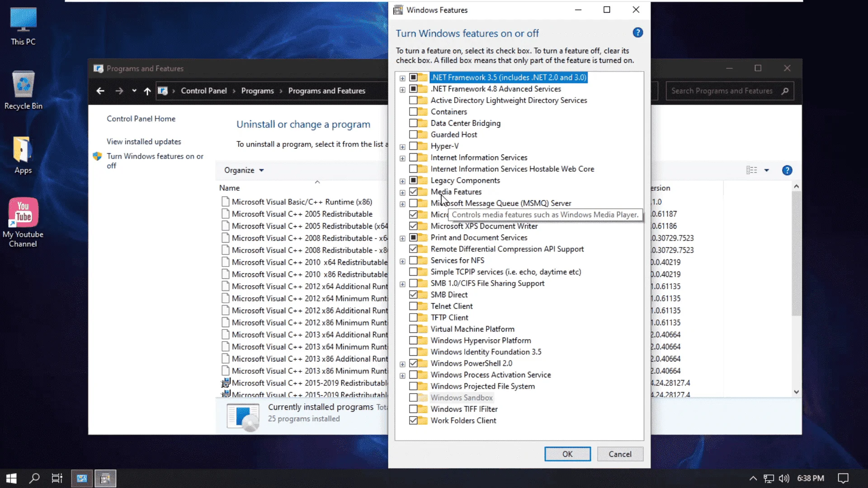Click programs list vertical scrollbar thumb
Image resolution: width=868 pixels, height=488 pixels.
pos(797,253)
